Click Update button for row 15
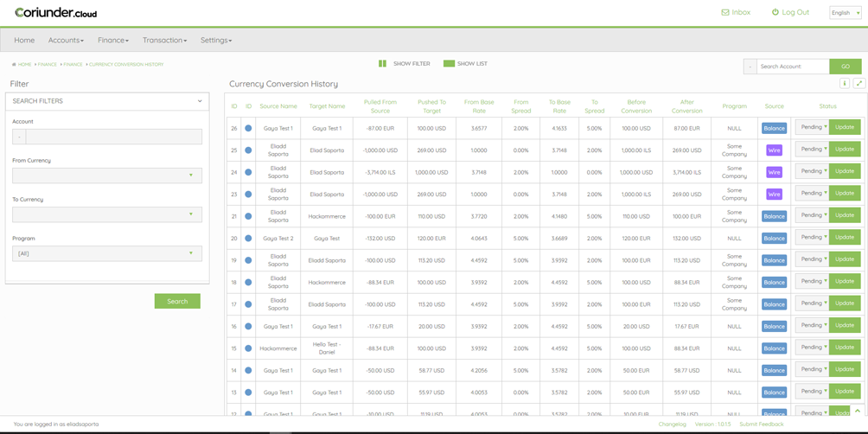This screenshot has height=434, width=868. 845,347
